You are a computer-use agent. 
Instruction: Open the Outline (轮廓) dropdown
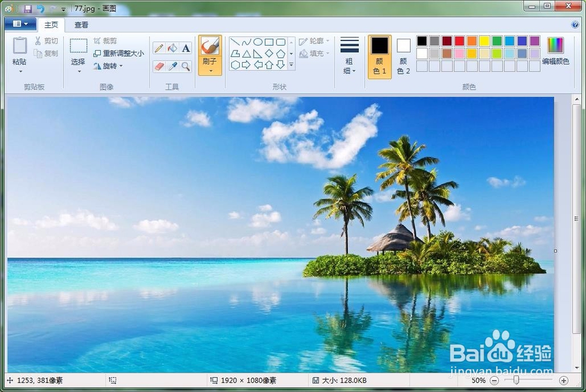pyautogui.click(x=314, y=41)
